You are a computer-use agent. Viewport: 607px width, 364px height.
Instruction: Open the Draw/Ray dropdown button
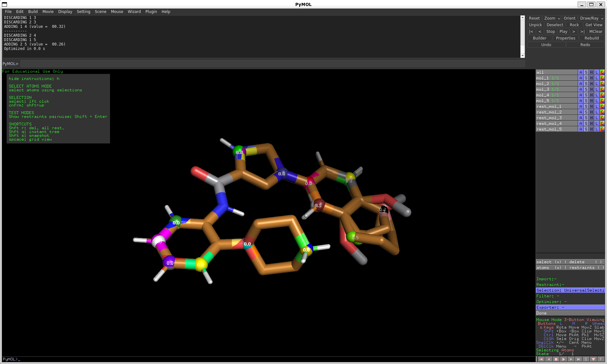click(591, 18)
